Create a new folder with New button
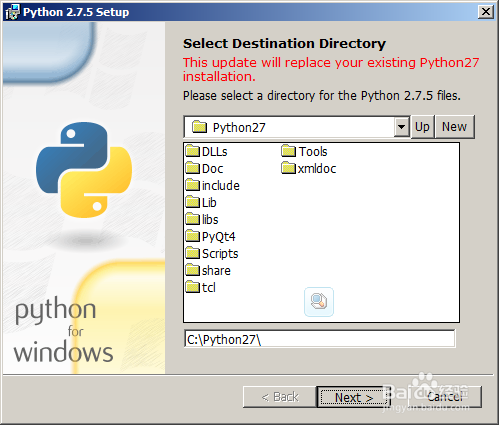Image resolution: width=499 pixels, height=425 pixels. click(454, 127)
